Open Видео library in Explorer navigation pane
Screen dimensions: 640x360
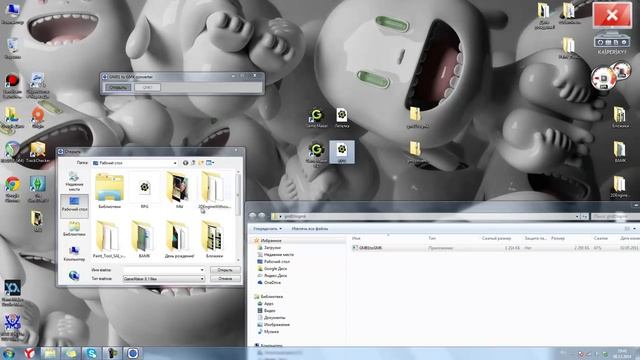269,311
